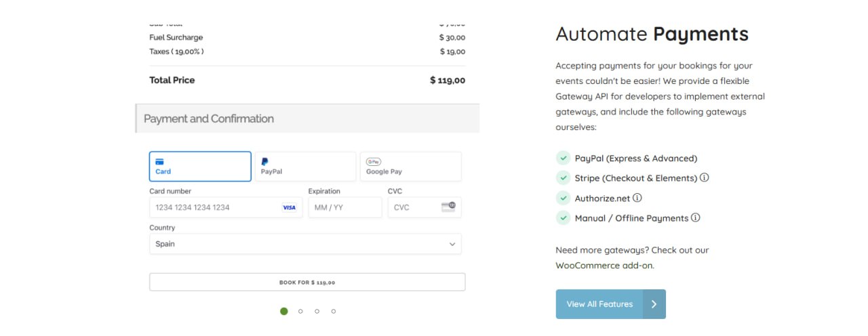Click the $ 30,00 fuel surcharge amount

452,37
